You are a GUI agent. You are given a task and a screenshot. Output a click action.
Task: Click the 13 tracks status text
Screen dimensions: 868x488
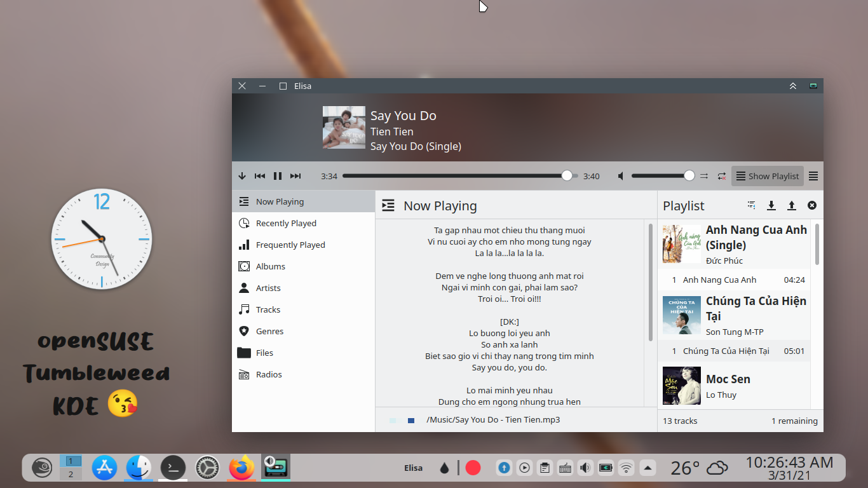680,421
